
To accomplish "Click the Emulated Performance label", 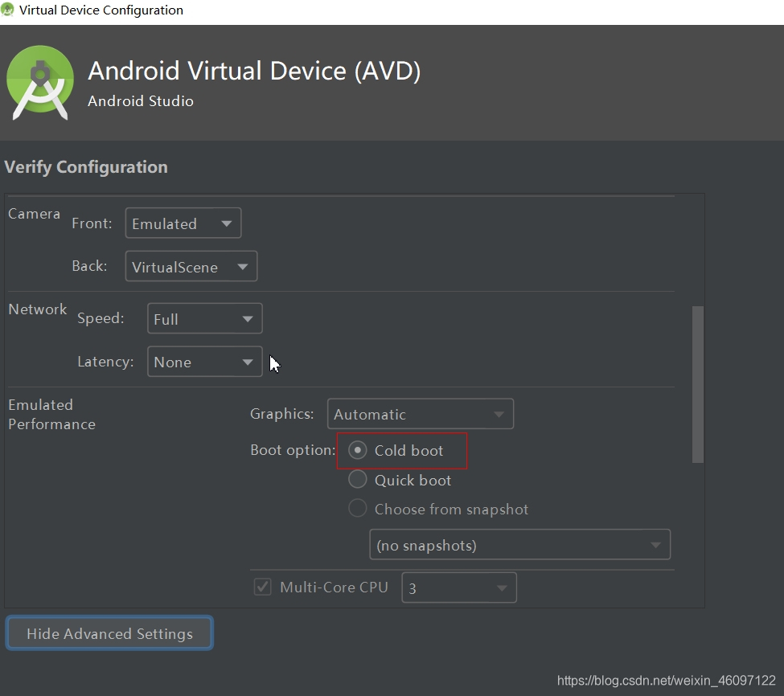I will click(x=51, y=414).
